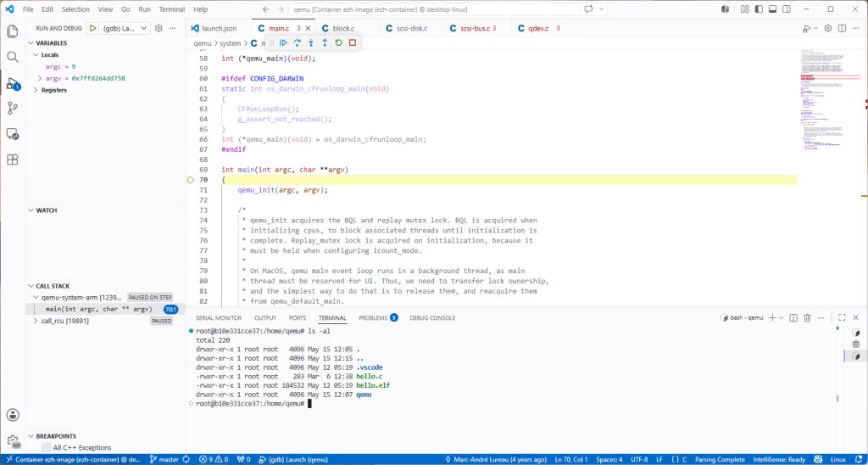Open launch.json via debug gear icon
The width and height of the screenshot is (868, 465).
(159, 28)
